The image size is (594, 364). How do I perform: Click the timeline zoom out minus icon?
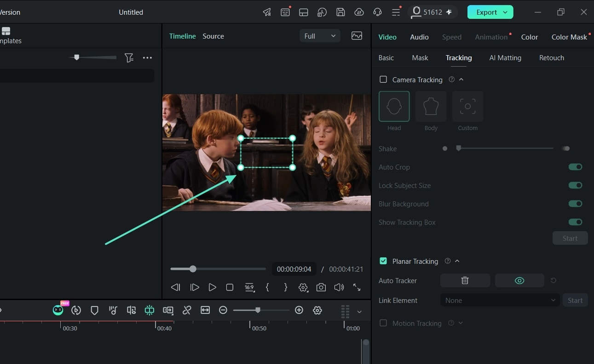(223, 310)
